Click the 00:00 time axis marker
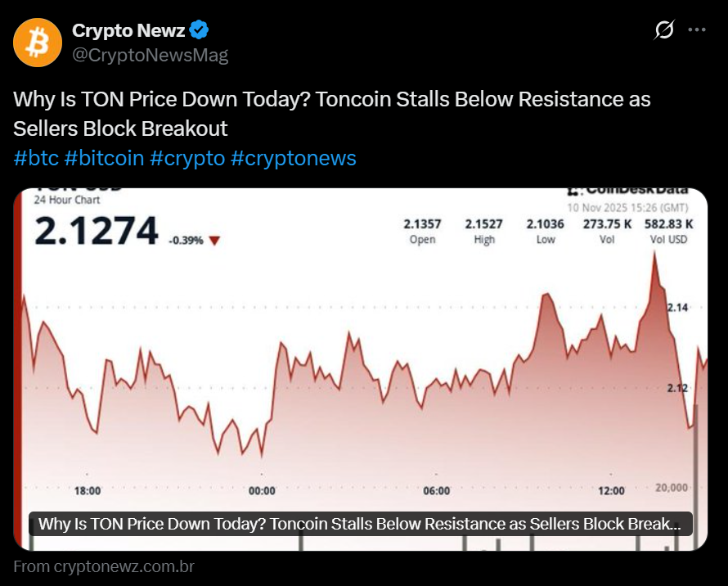Viewport: 728px width, 586px height. [x=262, y=491]
